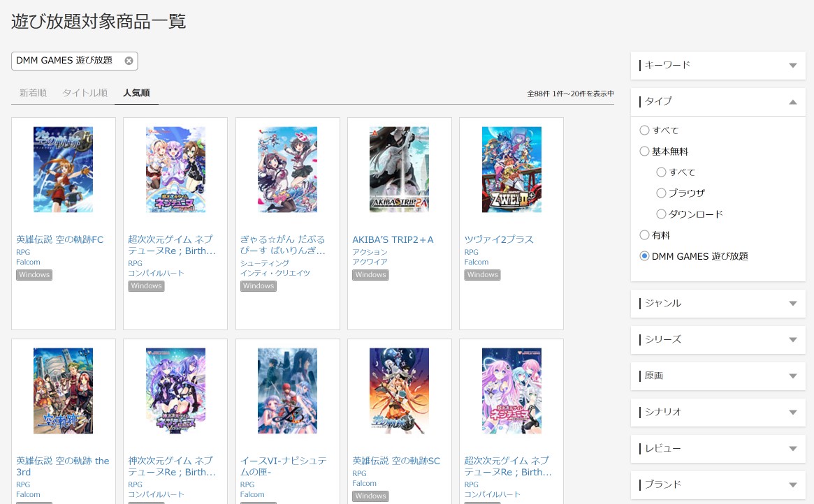814x504 pixels.
Task: Open 英雄伝説 空の軌跡SC title link
Action: point(396,461)
